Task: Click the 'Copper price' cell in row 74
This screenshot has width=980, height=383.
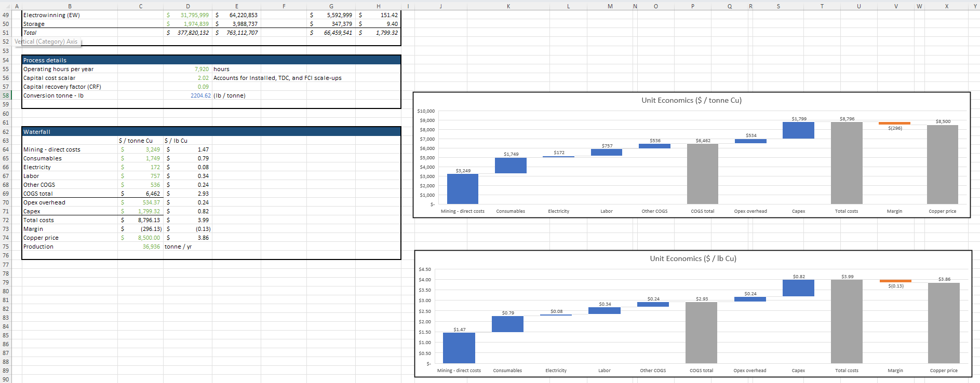Action: (70, 238)
